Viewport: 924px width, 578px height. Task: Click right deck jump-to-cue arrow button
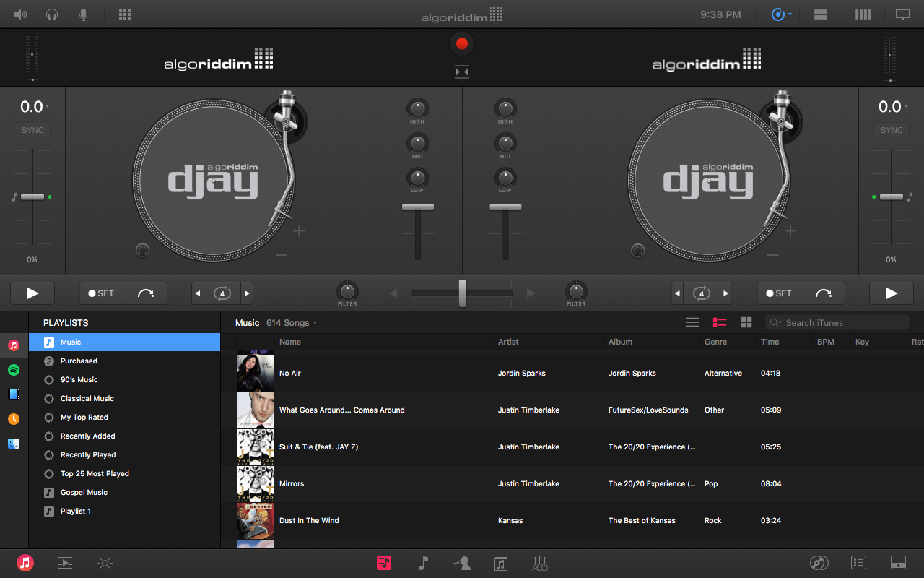(x=823, y=293)
